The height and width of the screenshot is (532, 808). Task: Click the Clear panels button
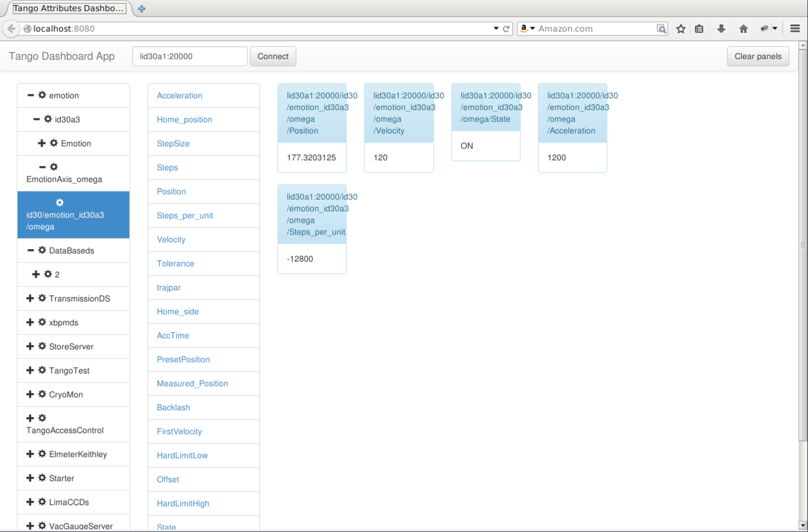758,56
